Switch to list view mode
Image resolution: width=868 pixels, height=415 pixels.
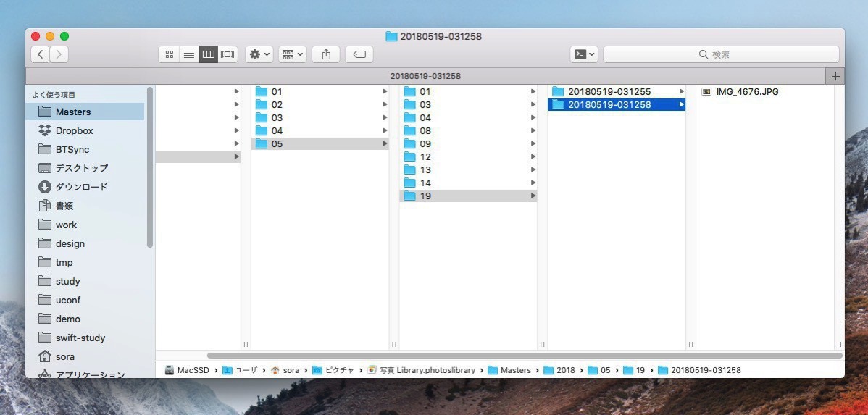pyautogui.click(x=189, y=54)
